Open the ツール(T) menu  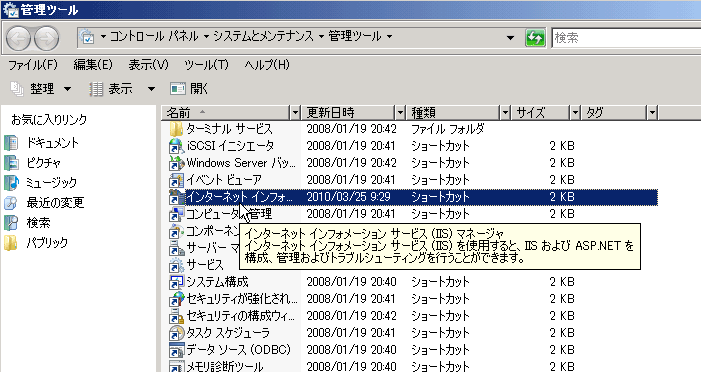207,65
